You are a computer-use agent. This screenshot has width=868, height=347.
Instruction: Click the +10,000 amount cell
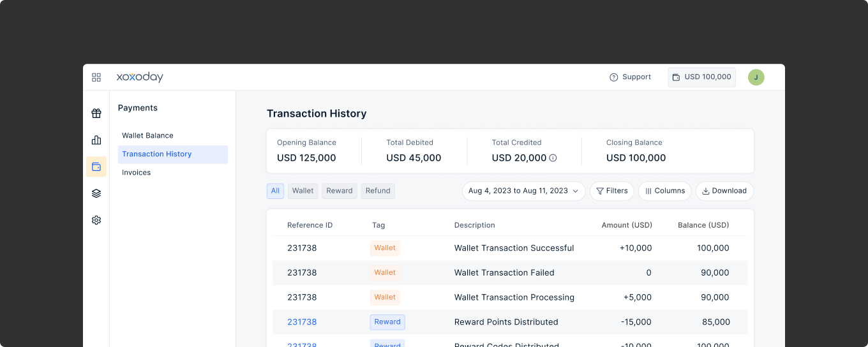coord(636,248)
